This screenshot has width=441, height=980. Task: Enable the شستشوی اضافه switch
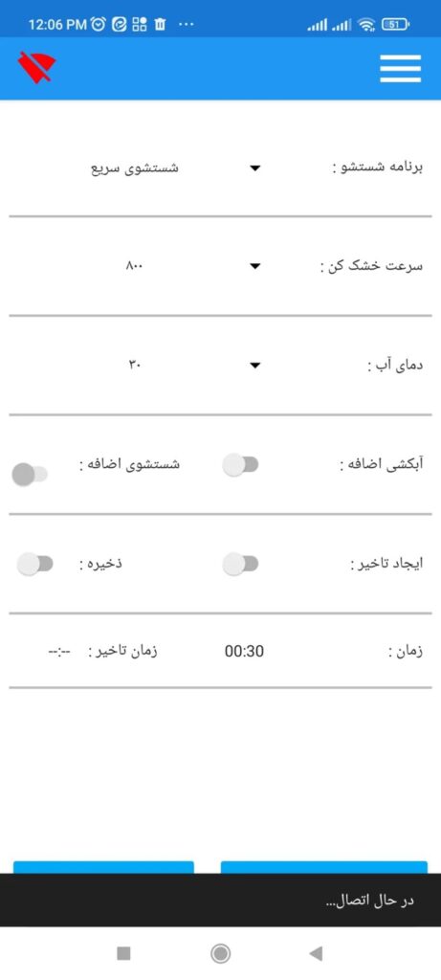coord(30,475)
